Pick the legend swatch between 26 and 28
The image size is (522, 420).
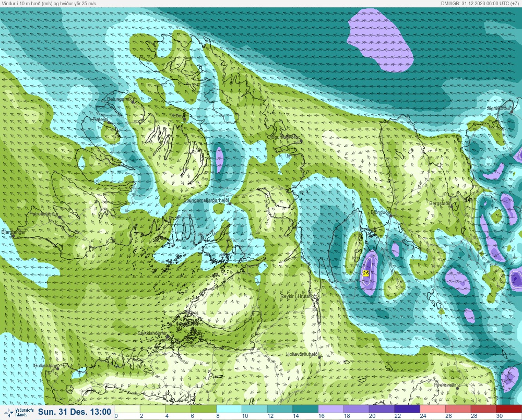pyautogui.click(x=458, y=409)
